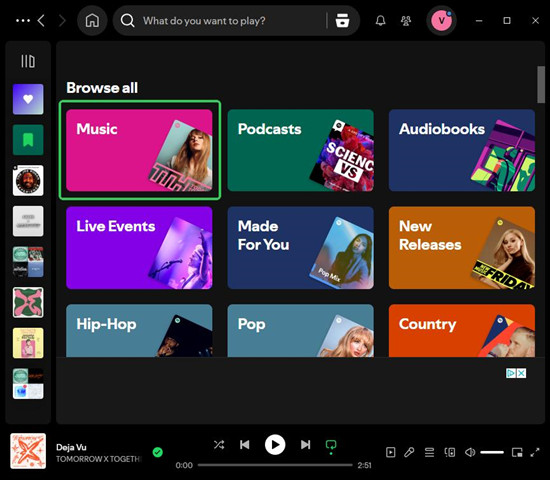Open the Liked Songs playlist
550x480 pixels.
28,99
